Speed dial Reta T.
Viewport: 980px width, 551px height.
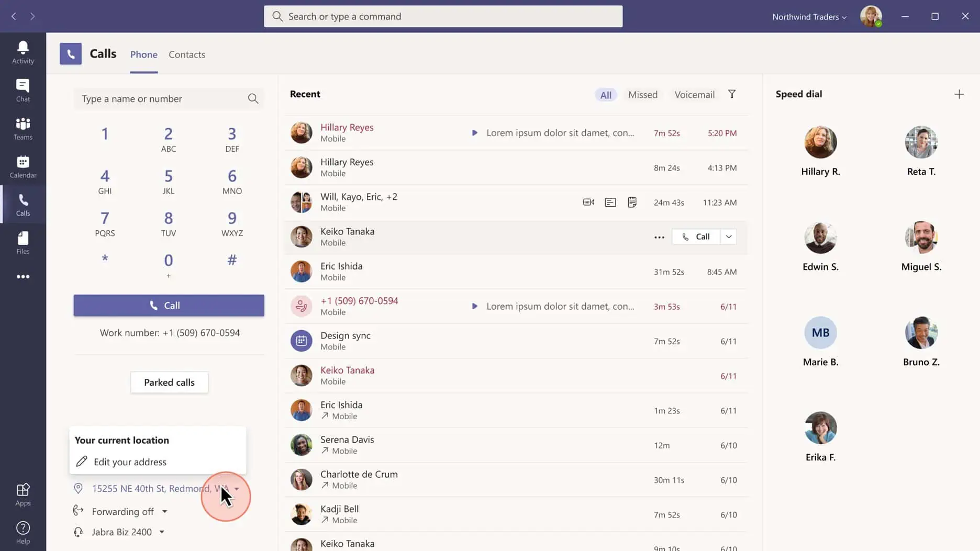(x=921, y=151)
